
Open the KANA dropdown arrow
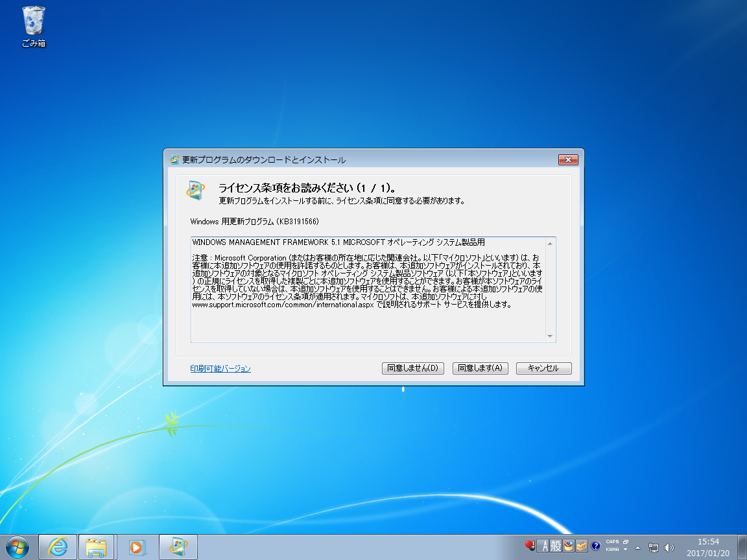625,550
